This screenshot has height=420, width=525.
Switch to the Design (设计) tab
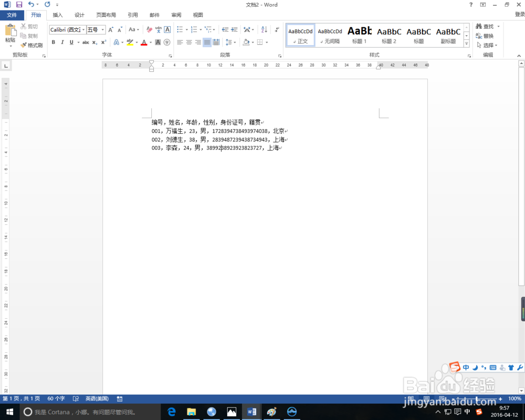pyautogui.click(x=79, y=15)
